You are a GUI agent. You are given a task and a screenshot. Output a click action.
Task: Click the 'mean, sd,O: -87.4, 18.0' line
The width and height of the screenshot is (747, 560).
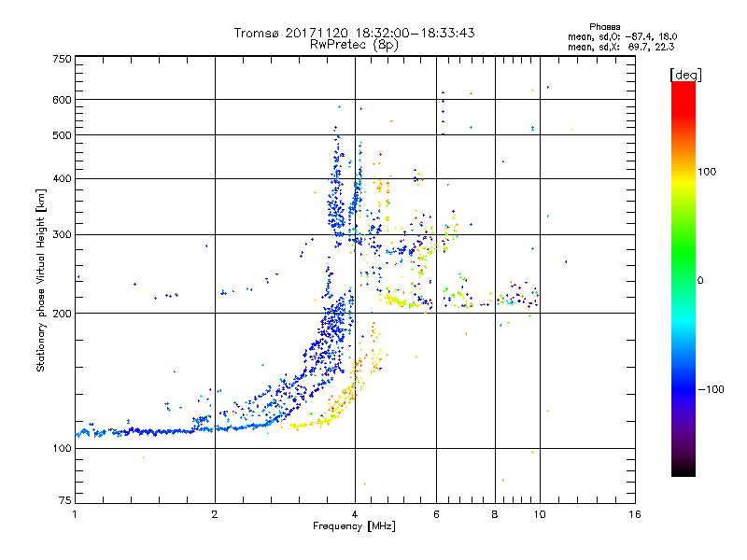click(x=622, y=36)
